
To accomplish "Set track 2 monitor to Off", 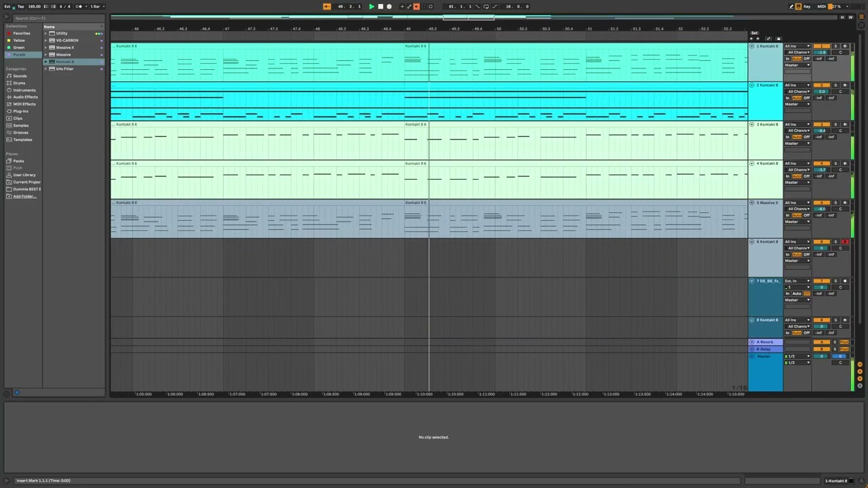I will tap(807, 98).
